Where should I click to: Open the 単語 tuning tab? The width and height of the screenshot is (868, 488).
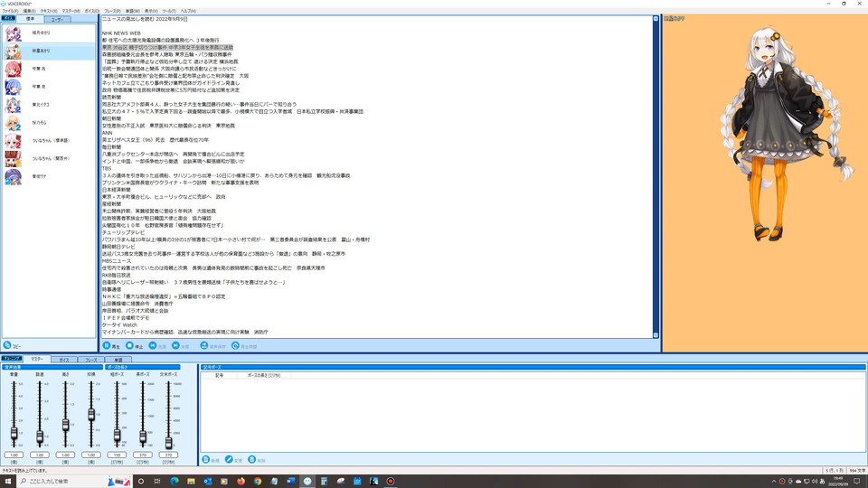118,360
